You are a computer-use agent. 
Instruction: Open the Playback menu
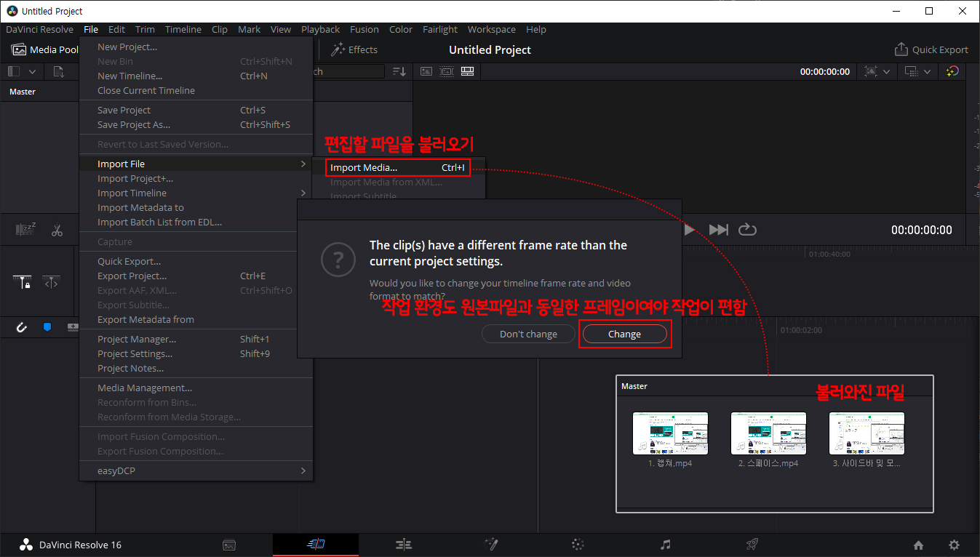[x=320, y=29]
